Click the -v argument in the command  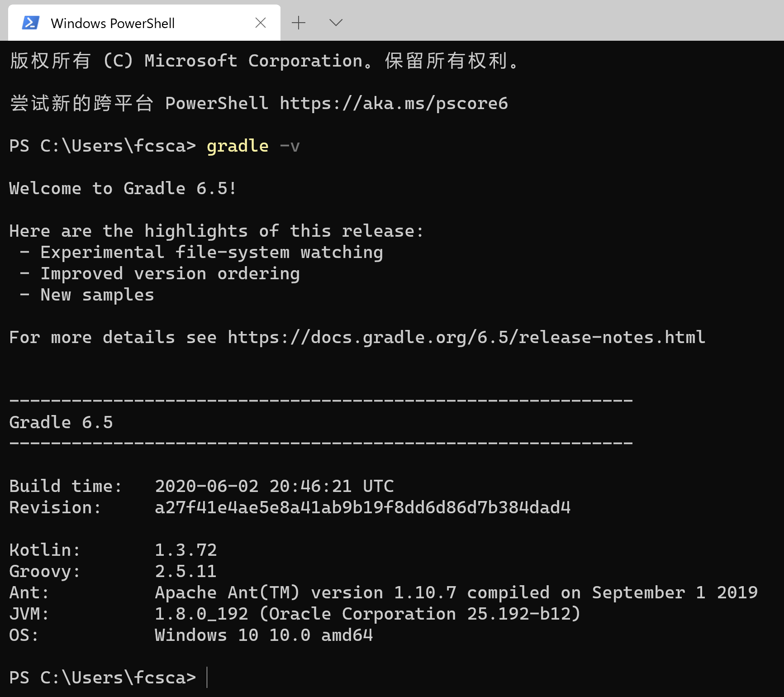(x=290, y=146)
